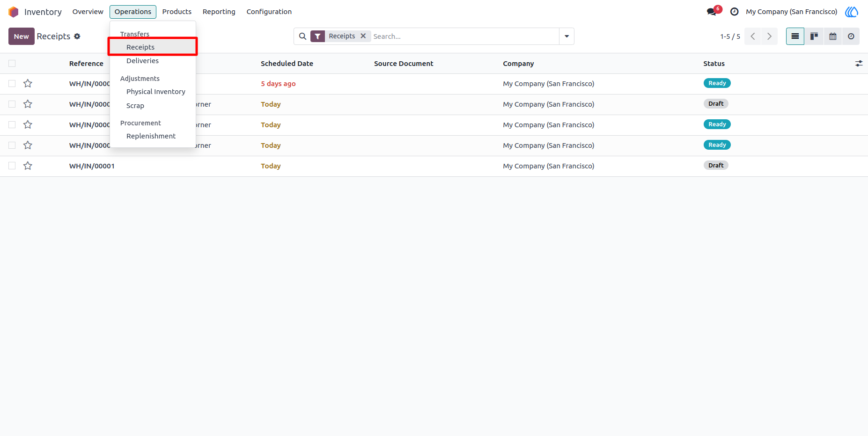Open the Inventory app home logo
The width and height of the screenshot is (868, 436).
[14, 12]
